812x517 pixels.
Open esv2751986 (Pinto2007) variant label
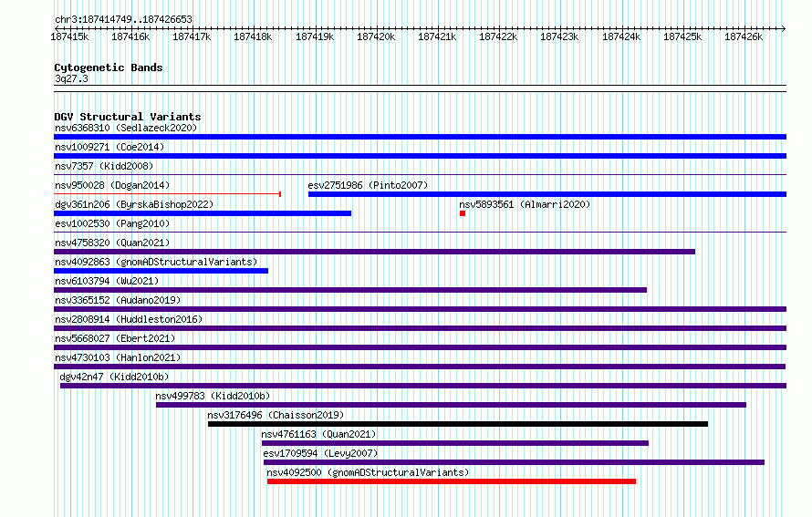368,185
